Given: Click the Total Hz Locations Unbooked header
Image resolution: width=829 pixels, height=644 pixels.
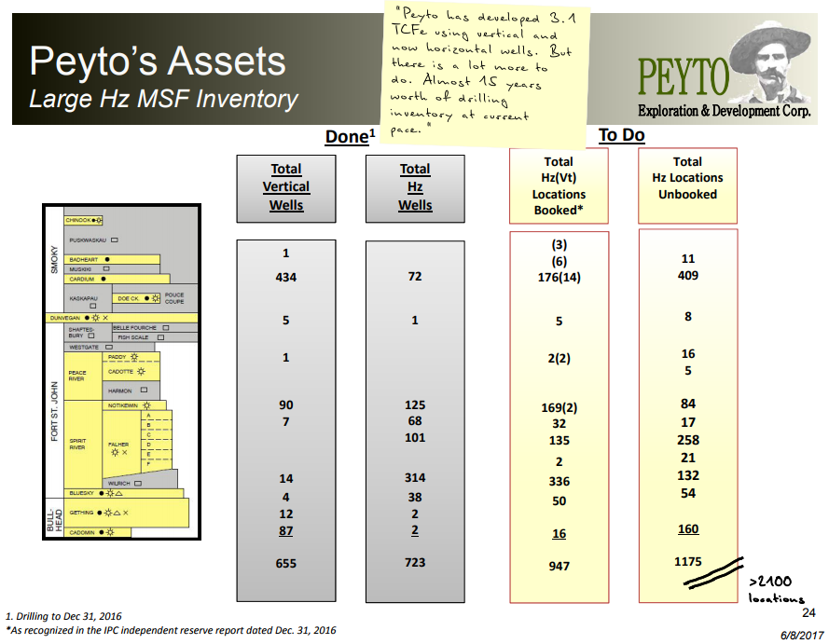Looking at the screenshot, I should tap(687, 186).
